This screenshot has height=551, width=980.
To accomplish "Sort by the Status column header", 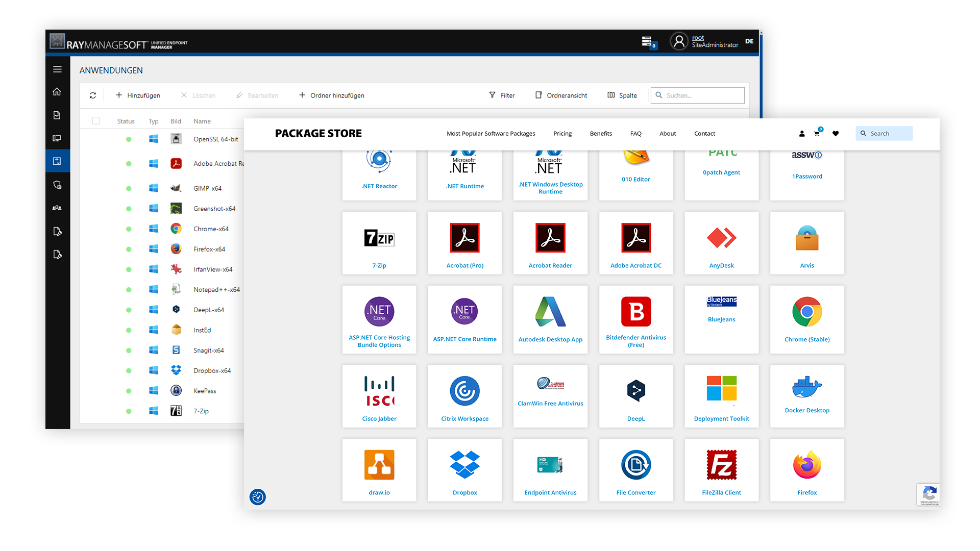I will [x=126, y=121].
